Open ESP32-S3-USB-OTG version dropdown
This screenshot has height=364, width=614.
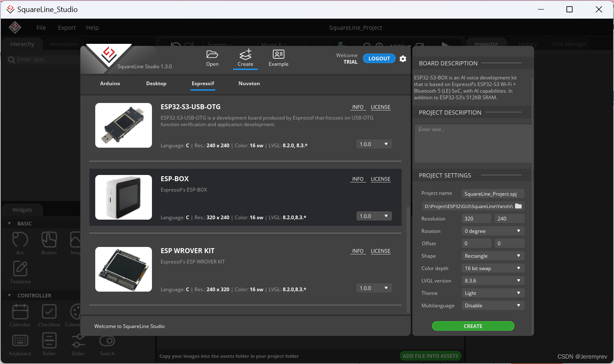[x=374, y=144]
